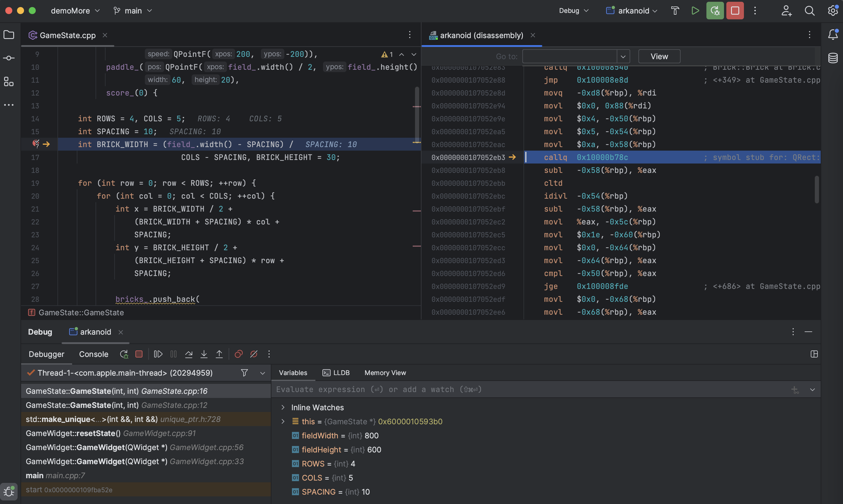Click the Evaluate expression input field
Viewport: 843px width, 504px height.
509,389
